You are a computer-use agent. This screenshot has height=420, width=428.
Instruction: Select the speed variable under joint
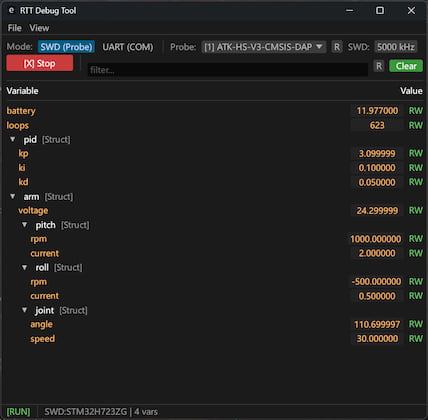tap(42, 339)
